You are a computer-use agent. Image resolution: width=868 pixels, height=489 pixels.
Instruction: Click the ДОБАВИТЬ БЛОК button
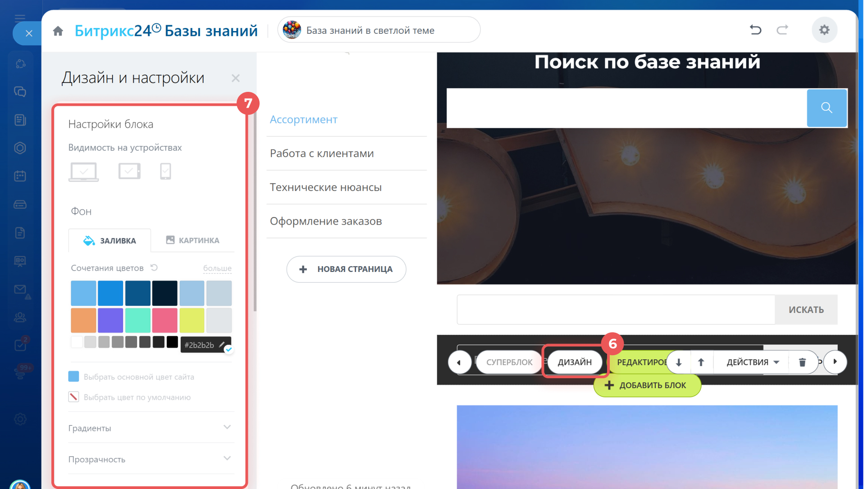coord(647,385)
